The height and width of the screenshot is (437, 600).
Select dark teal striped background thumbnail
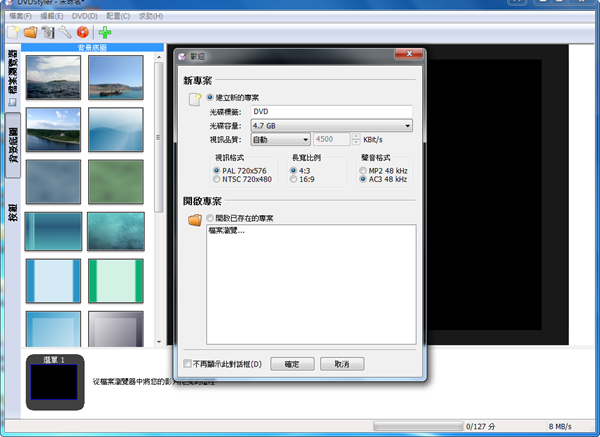pyautogui.click(x=53, y=232)
